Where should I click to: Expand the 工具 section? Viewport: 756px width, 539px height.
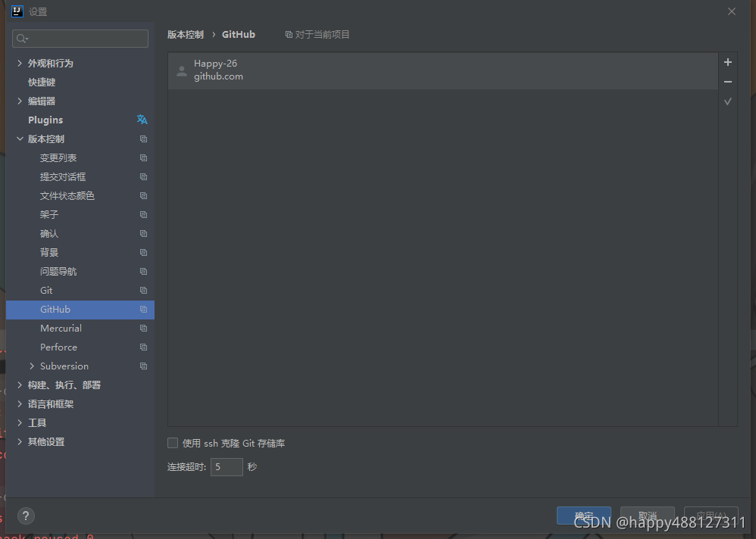(x=20, y=422)
